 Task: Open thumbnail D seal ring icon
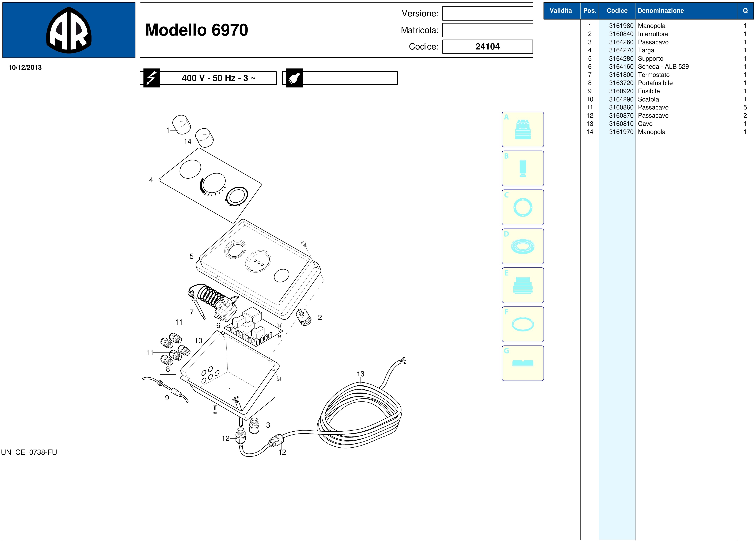[x=522, y=246]
